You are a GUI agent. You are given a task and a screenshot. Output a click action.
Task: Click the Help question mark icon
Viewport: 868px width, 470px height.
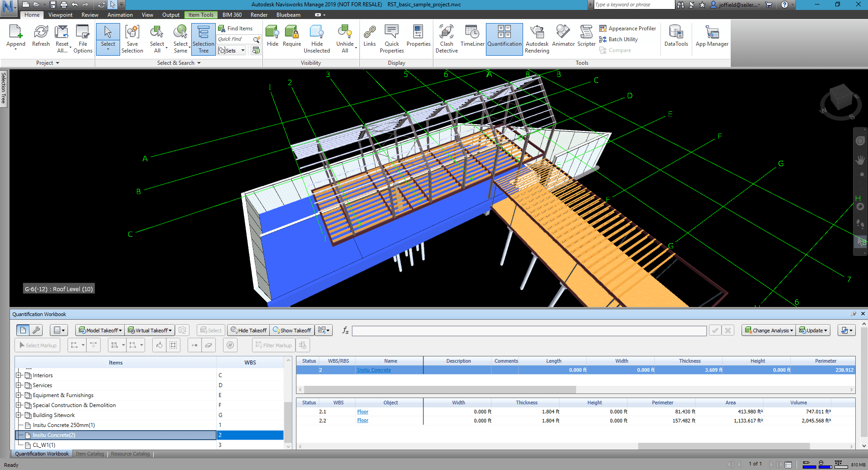(785, 5)
